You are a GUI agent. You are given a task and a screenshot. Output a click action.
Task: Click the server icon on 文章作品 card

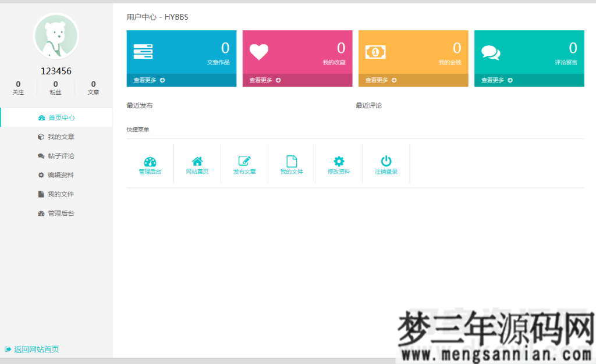[x=143, y=51]
